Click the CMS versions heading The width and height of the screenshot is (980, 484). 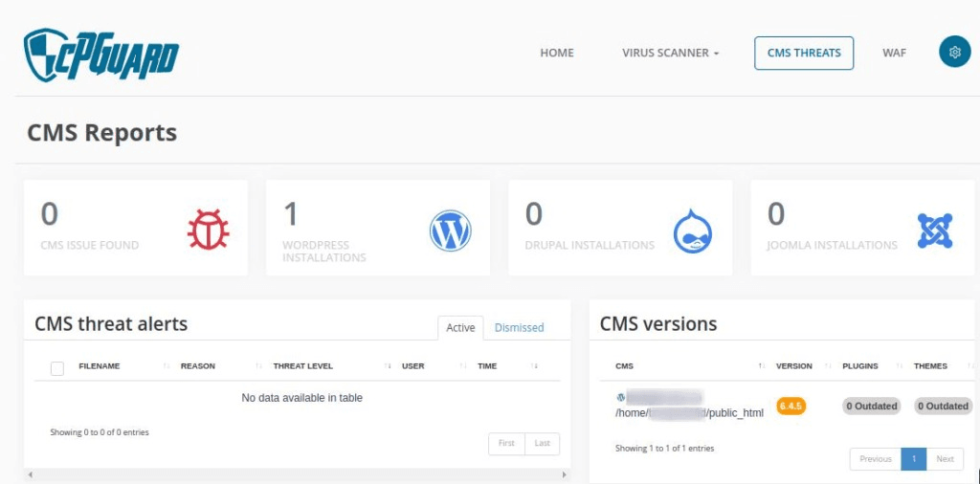[658, 324]
